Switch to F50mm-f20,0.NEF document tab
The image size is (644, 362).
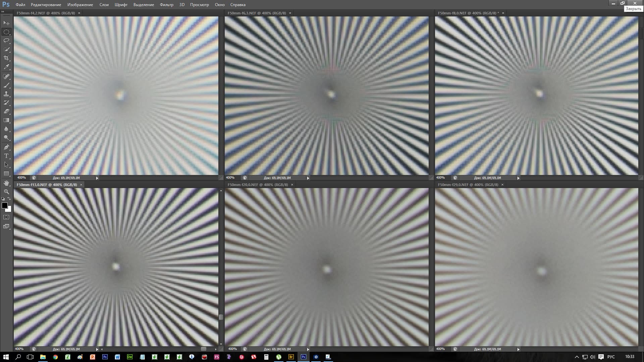click(257, 185)
